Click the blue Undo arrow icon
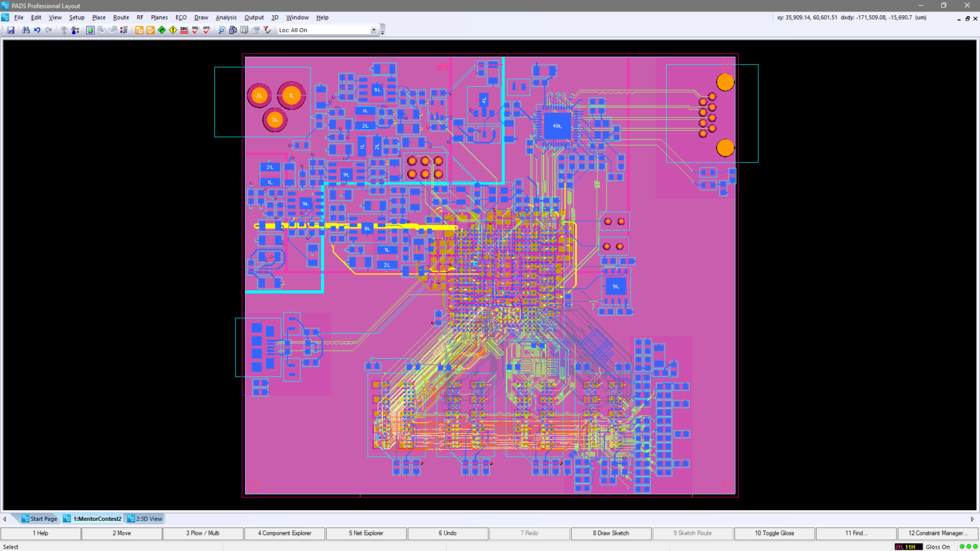This screenshot has height=551, width=980. point(37,30)
